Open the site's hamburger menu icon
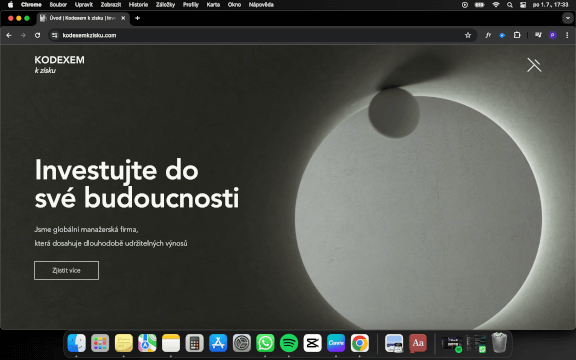 [x=534, y=65]
